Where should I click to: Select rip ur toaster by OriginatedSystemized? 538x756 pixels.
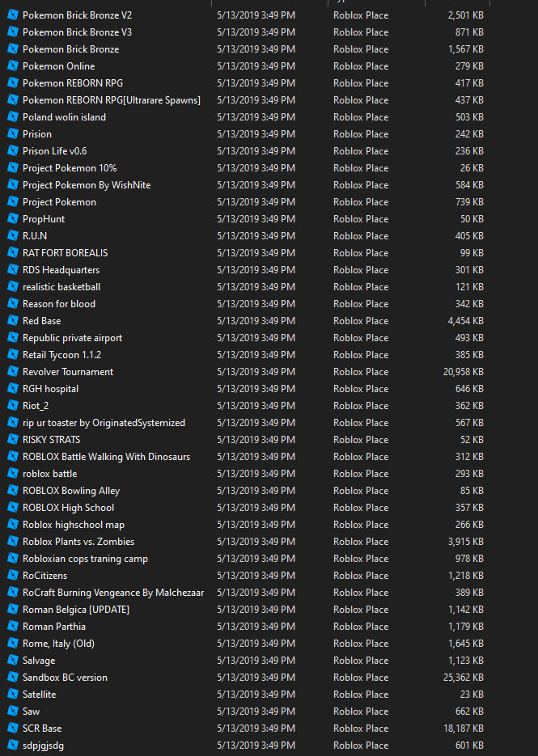pos(104,423)
